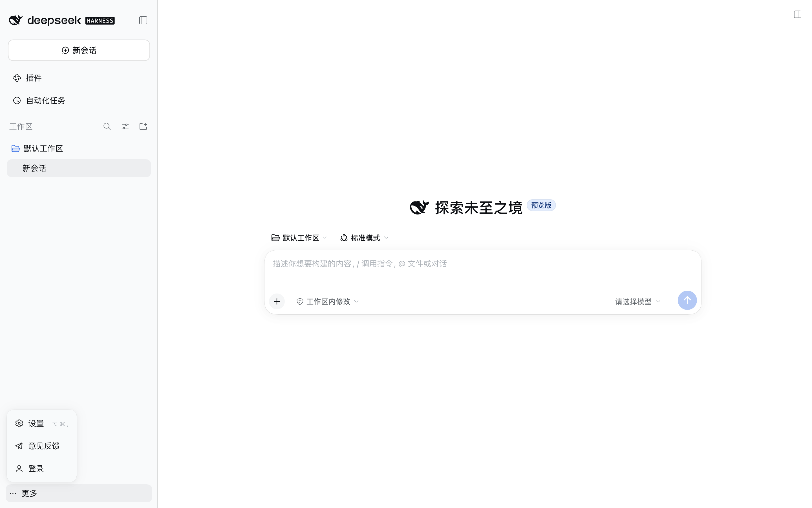Open 设置 from the popup menu
Viewport: 812px width, 508px height.
click(x=42, y=424)
